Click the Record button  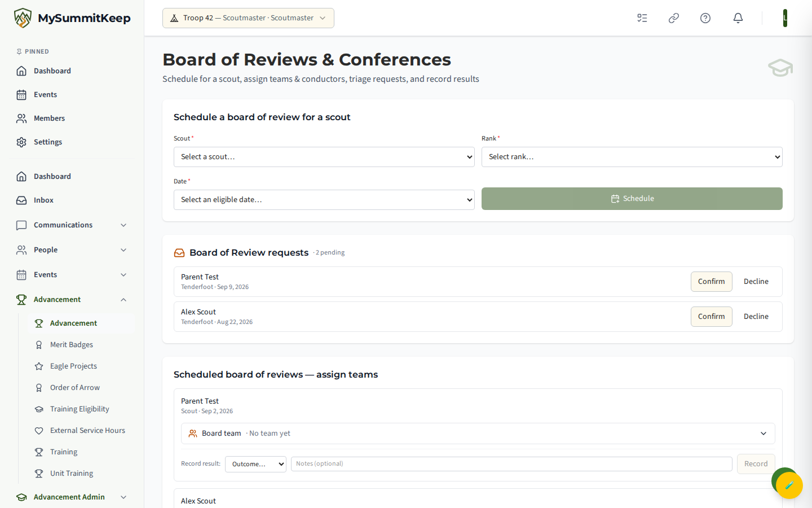tap(756, 464)
